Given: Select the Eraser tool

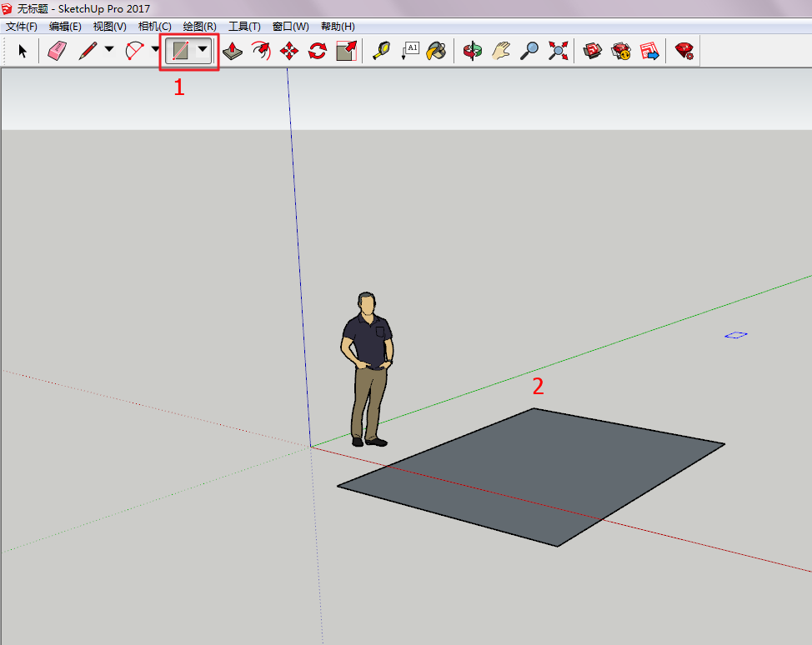Looking at the screenshot, I should point(57,52).
